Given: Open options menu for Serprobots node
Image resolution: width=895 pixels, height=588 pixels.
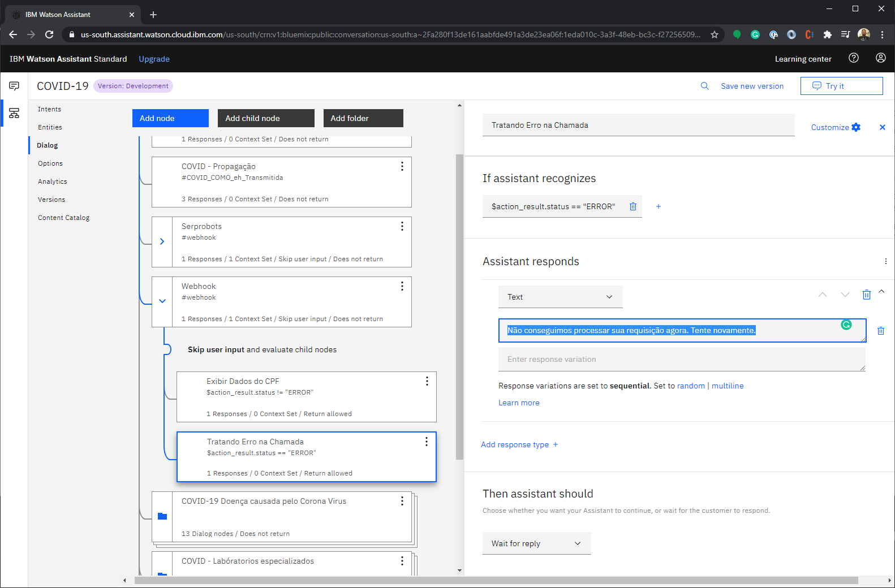Looking at the screenshot, I should (x=402, y=226).
